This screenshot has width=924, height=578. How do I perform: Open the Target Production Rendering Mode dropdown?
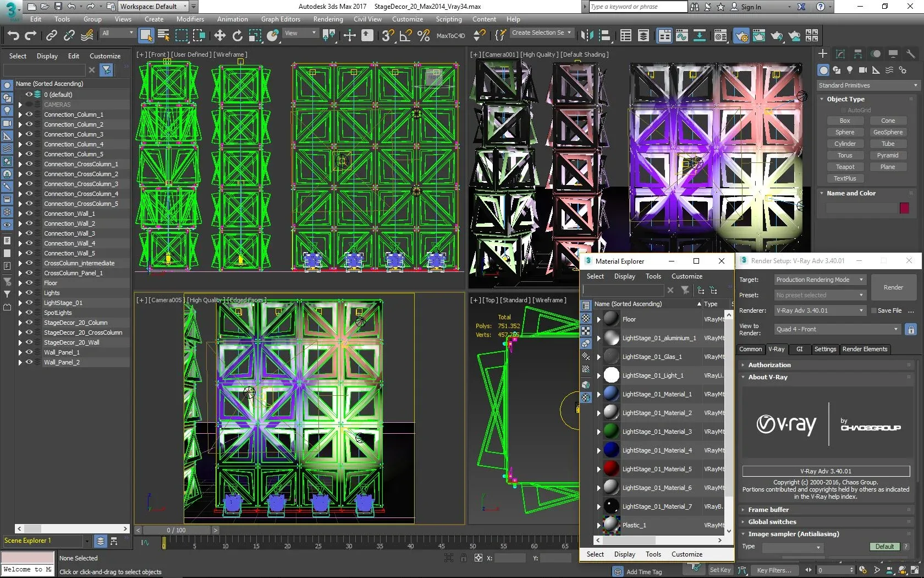[820, 280]
